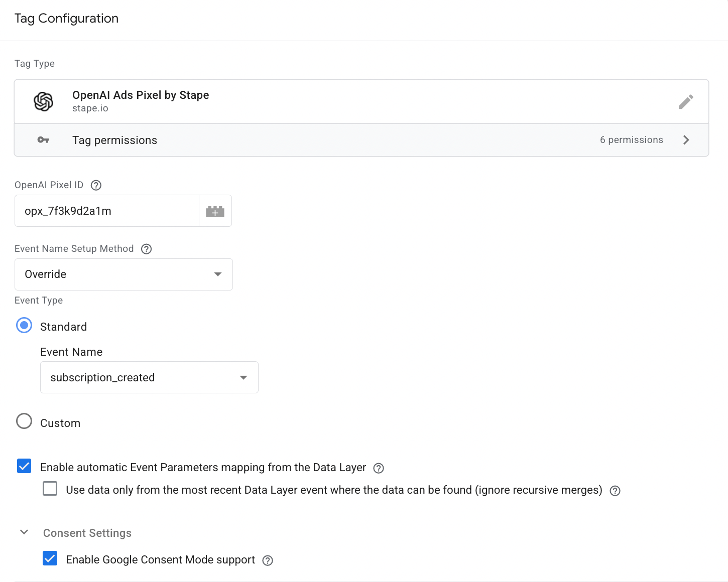Toggle Enable Google Consent Mode support checkbox
Viewport: 728px width, 582px height.
coord(50,558)
